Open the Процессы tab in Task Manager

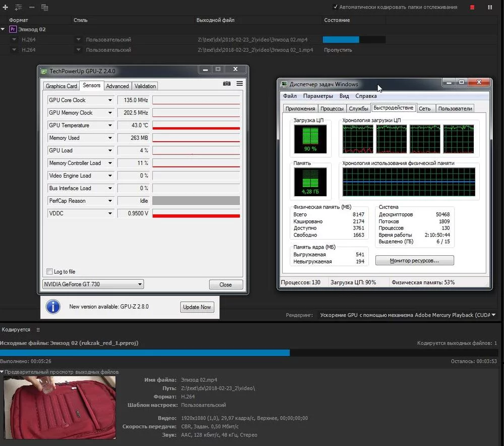[332, 108]
